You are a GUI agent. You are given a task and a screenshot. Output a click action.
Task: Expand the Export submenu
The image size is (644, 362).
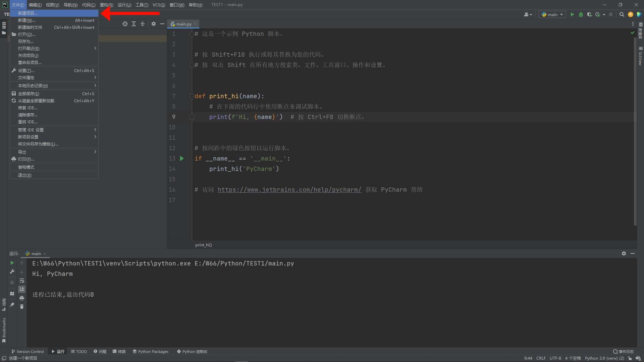pyautogui.click(x=54, y=152)
